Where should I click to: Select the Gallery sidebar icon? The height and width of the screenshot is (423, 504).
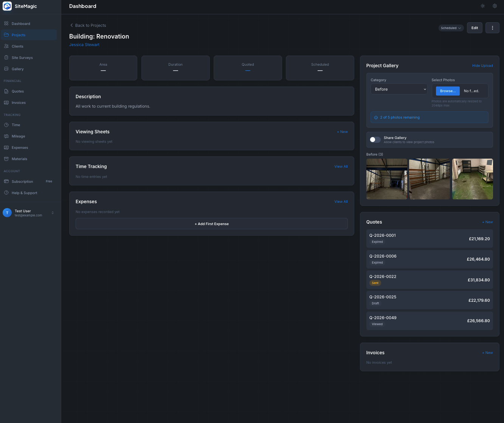click(x=6, y=69)
